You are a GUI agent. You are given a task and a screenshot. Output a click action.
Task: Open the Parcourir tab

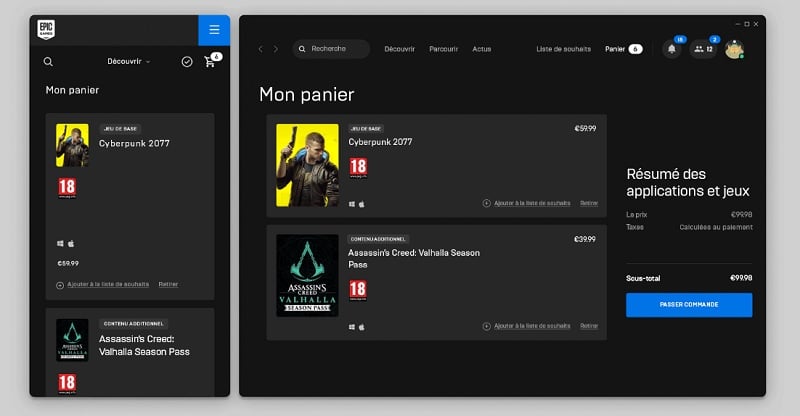tap(443, 49)
